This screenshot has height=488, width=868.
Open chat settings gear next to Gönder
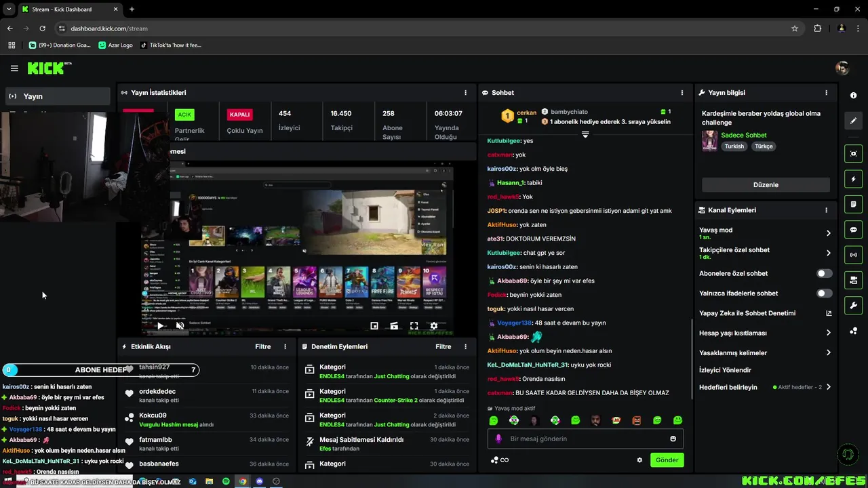pyautogui.click(x=639, y=460)
